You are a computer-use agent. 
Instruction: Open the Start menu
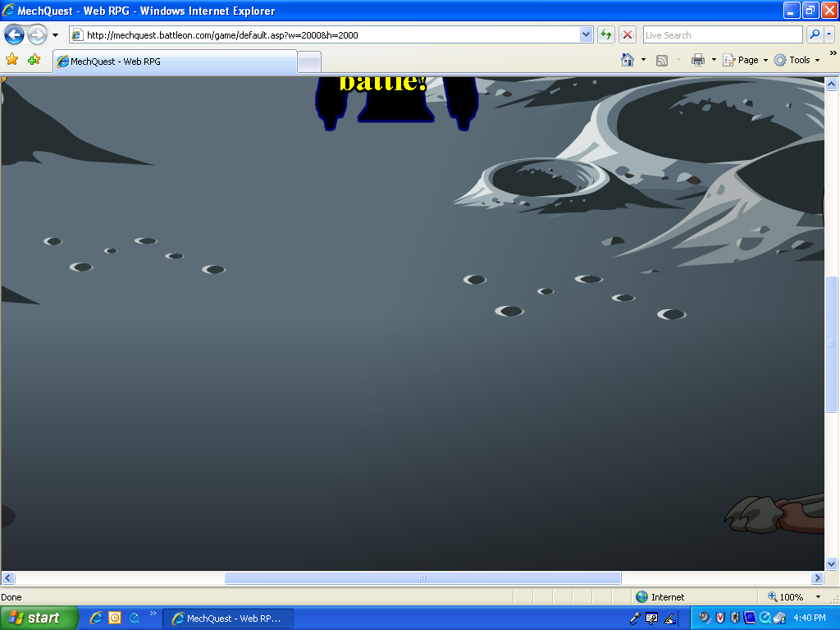click(37, 618)
